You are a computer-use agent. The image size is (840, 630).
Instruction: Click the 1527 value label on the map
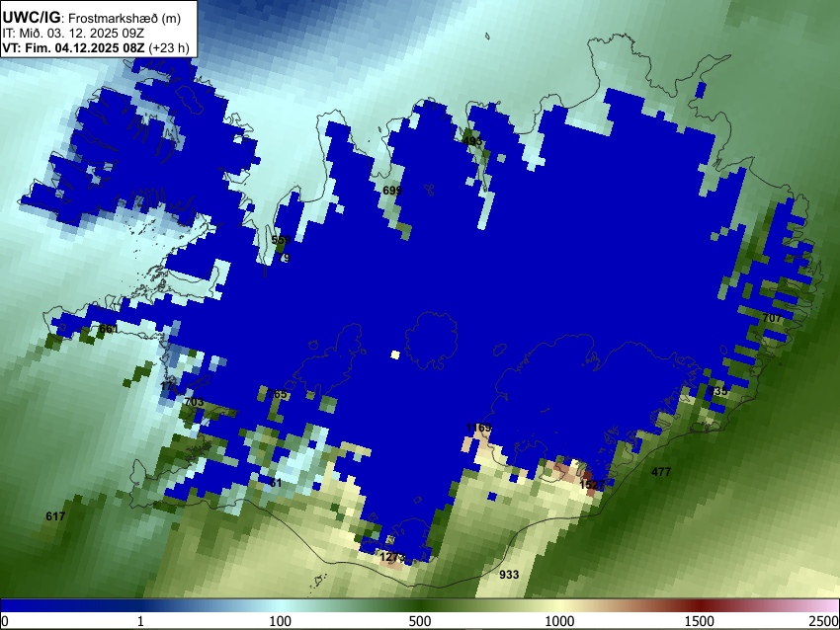point(592,485)
